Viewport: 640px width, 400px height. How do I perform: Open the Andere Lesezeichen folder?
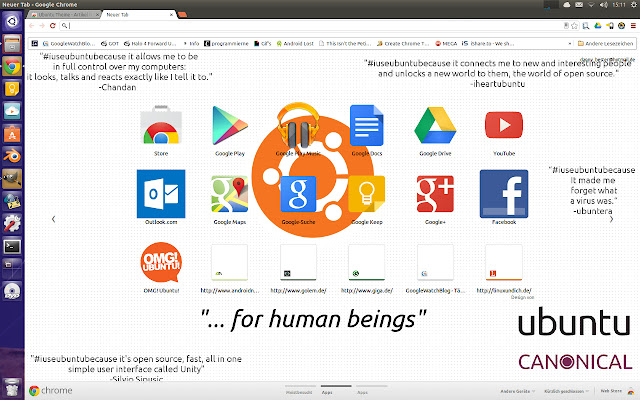coord(605,43)
